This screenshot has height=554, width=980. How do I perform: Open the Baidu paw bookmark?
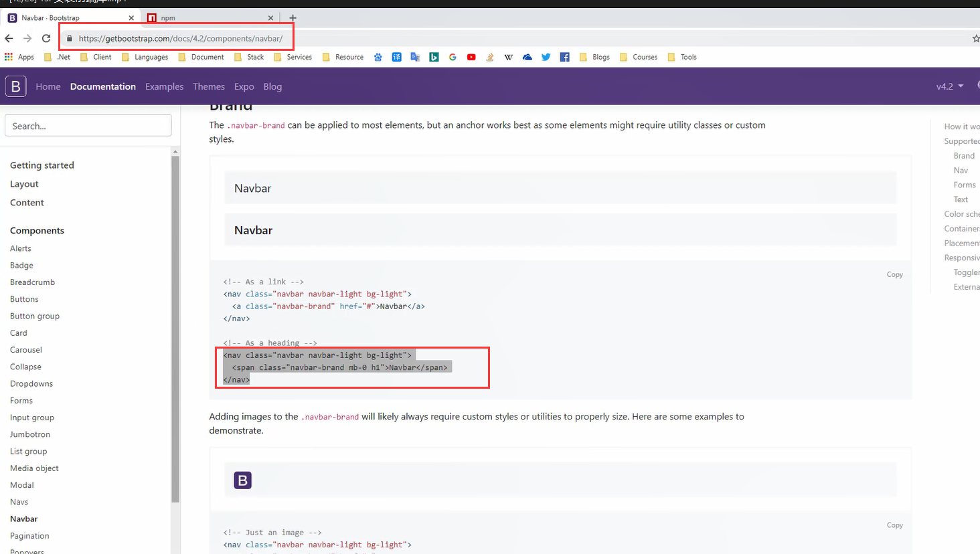(x=378, y=57)
